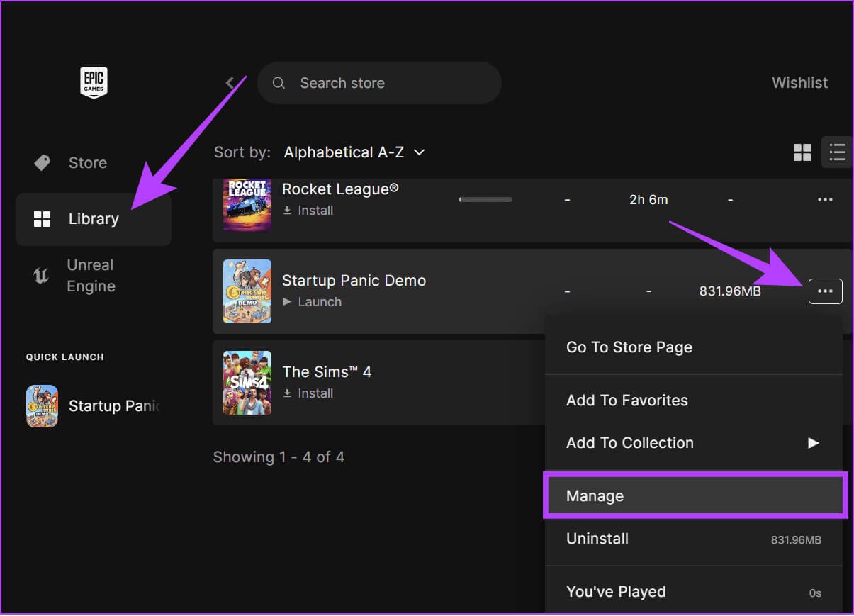The height and width of the screenshot is (616, 854).
Task: Install The Sims 4
Action: click(308, 393)
